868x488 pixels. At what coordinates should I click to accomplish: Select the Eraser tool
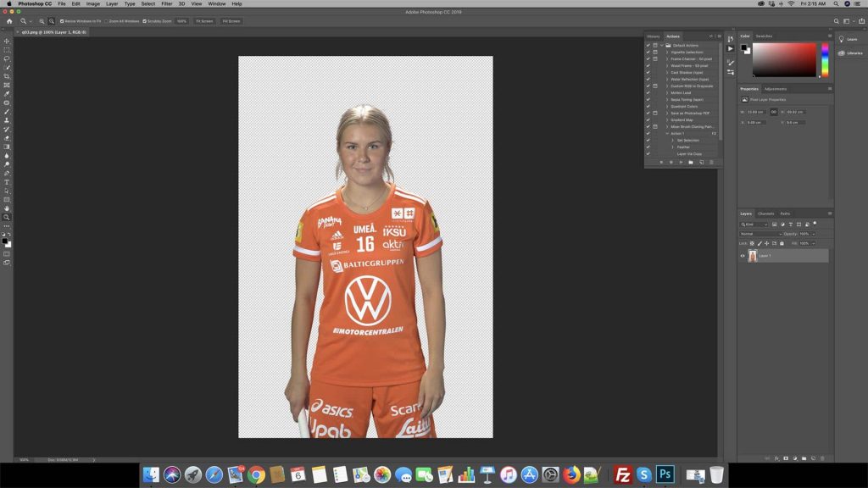click(x=7, y=138)
